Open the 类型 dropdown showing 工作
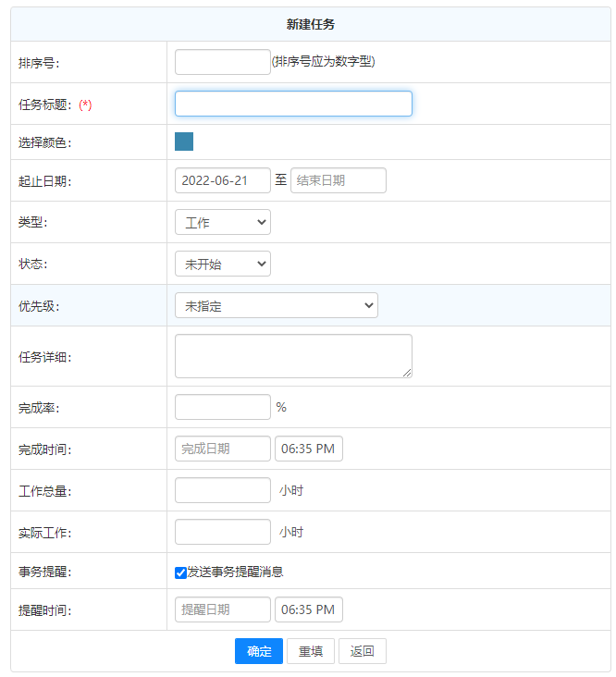The width and height of the screenshot is (616, 677). [x=222, y=223]
